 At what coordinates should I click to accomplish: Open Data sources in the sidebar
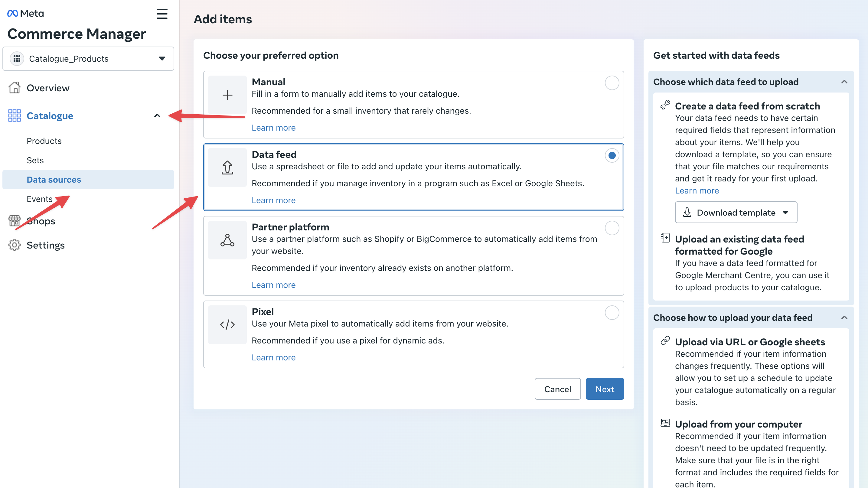click(54, 180)
